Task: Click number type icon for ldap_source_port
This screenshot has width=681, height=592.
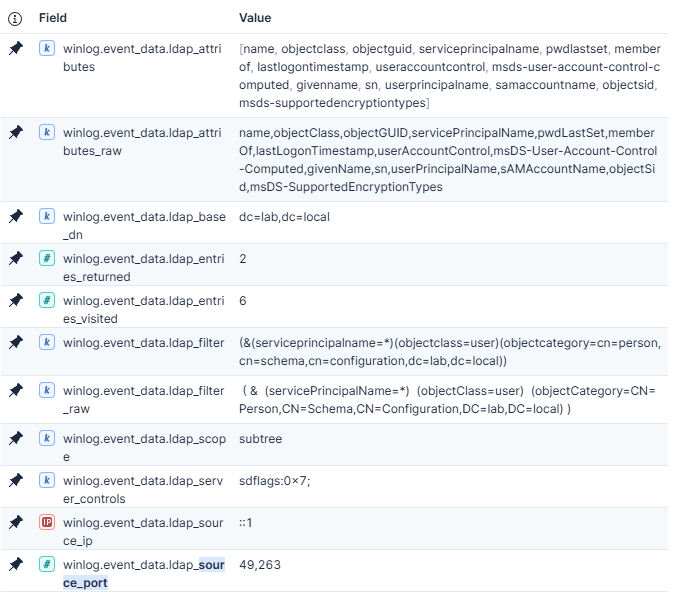Action: click(47, 564)
